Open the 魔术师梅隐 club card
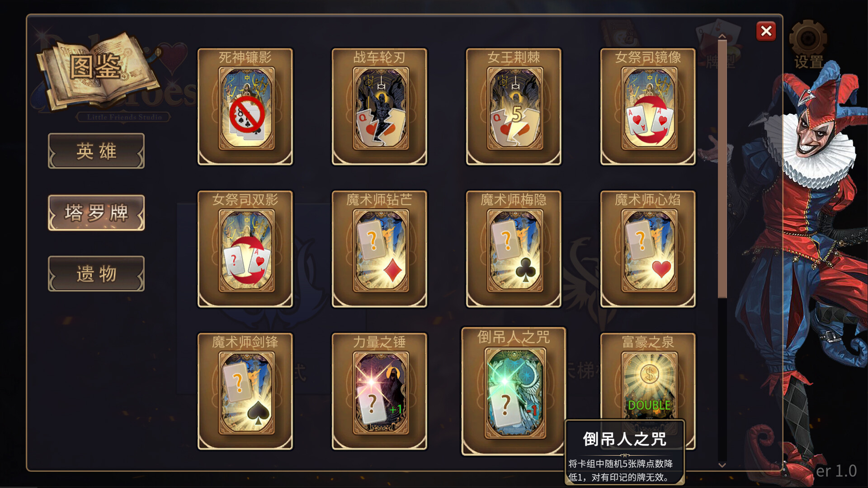868x488 pixels. coord(514,249)
